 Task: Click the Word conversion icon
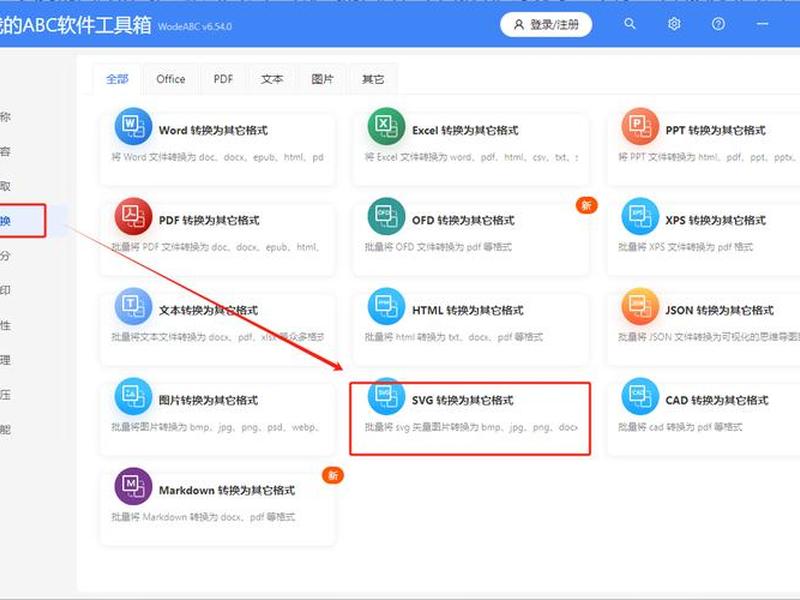pyautogui.click(x=133, y=126)
